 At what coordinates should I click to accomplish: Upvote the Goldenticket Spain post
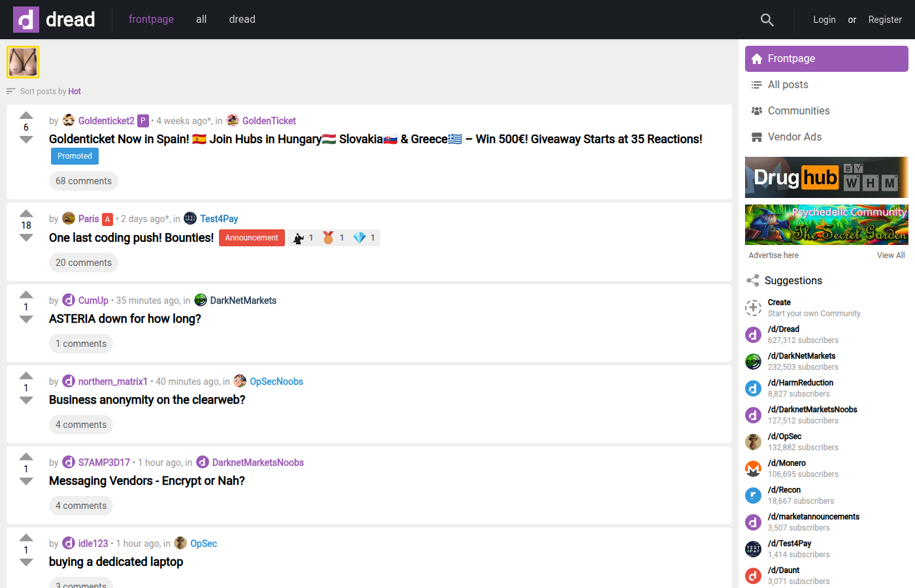pyautogui.click(x=26, y=116)
